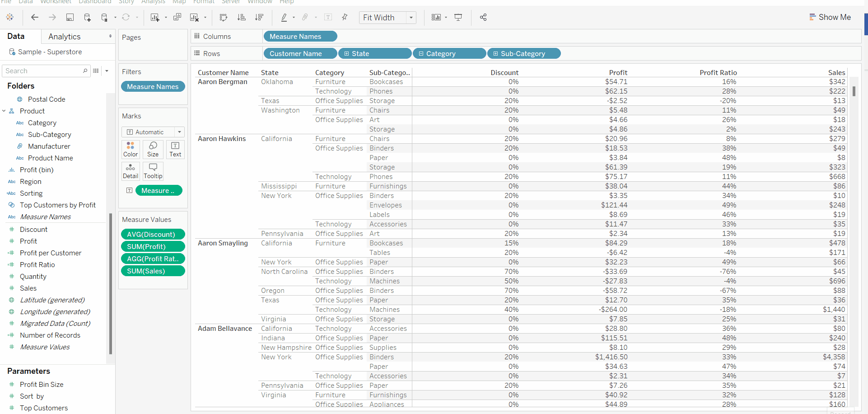
Task: Select Customer Name pill on Rows
Action: pyautogui.click(x=300, y=54)
